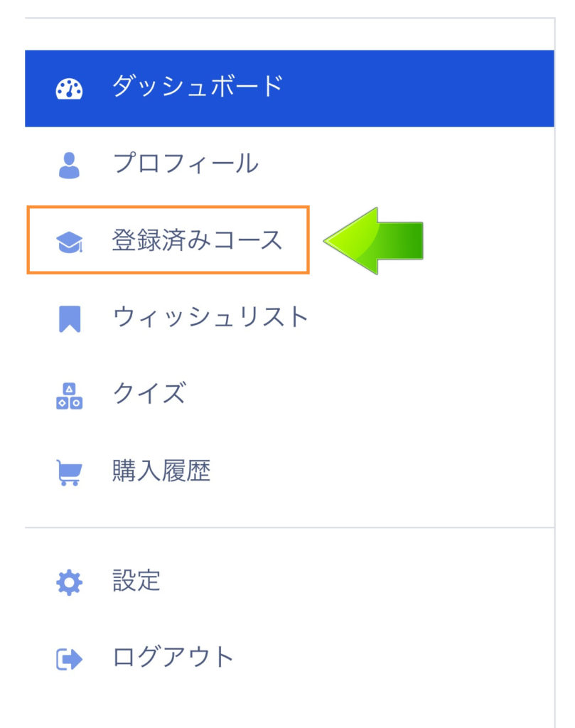Select ログアウト to sign out
This screenshot has height=728, width=575.
click(173, 657)
